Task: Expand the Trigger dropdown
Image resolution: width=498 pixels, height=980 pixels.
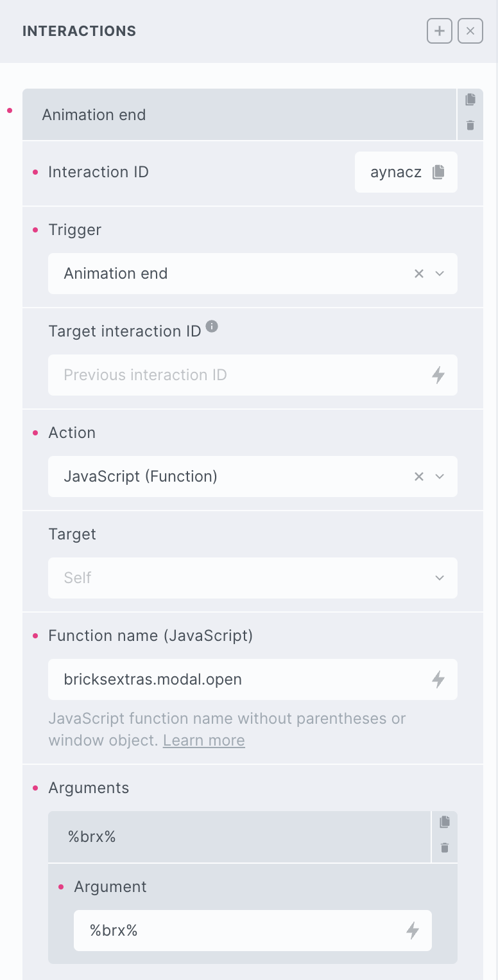Action: pos(440,274)
